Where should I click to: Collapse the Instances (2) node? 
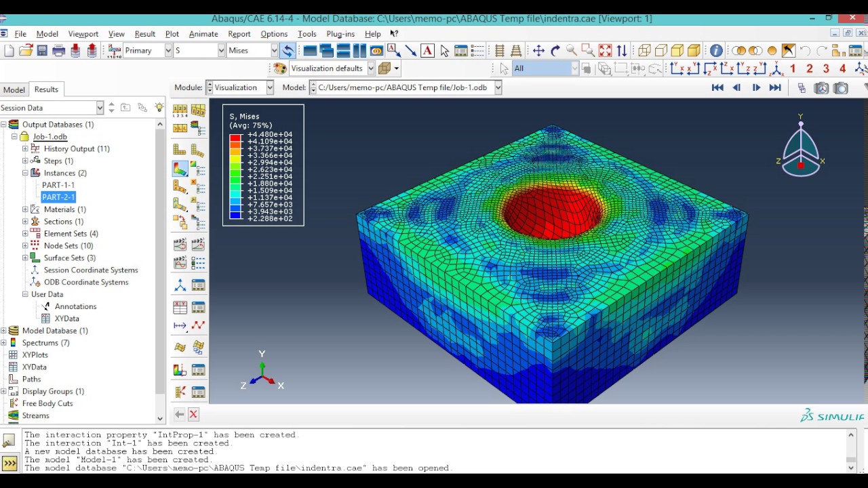point(25,173)
